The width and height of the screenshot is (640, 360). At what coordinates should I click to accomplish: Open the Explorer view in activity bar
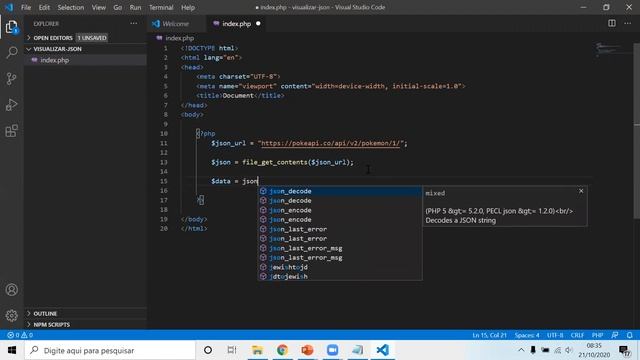click(x=11, y=27)
